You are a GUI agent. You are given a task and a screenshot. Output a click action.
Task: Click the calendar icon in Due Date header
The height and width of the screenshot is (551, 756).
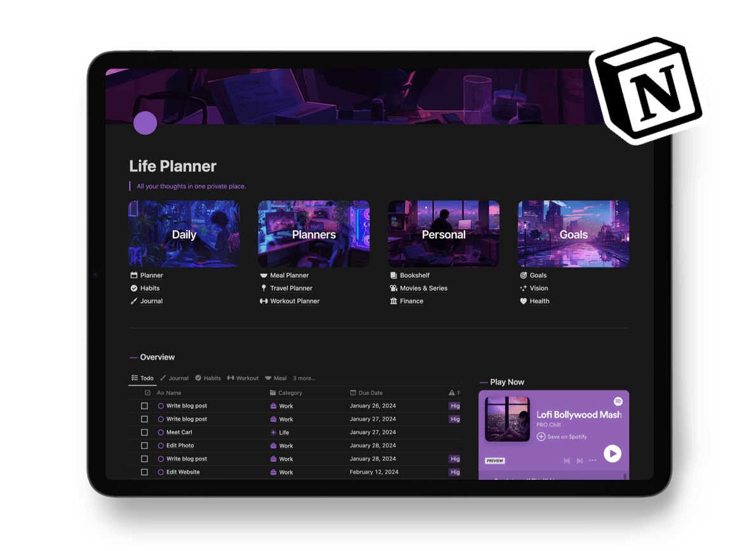tap(353, 393)
